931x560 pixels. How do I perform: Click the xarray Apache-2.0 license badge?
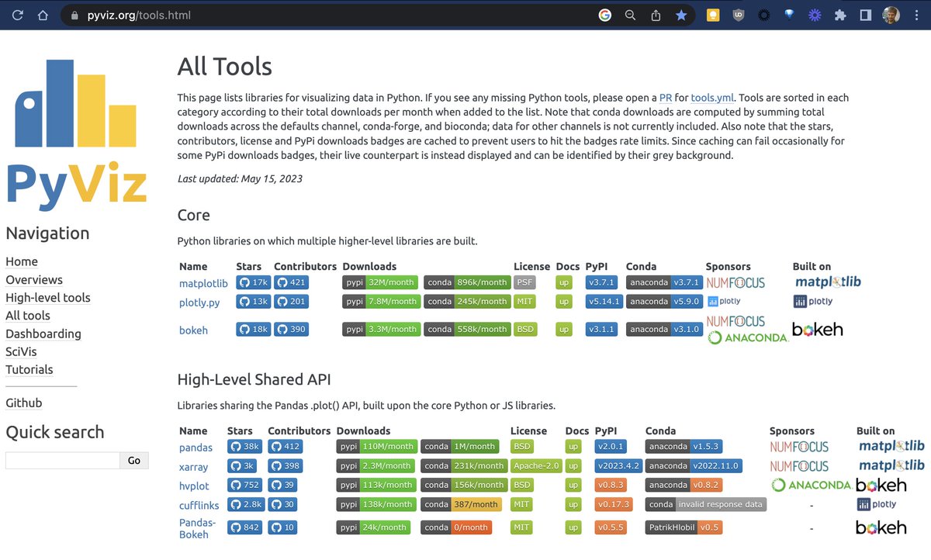tap(535, 466)
